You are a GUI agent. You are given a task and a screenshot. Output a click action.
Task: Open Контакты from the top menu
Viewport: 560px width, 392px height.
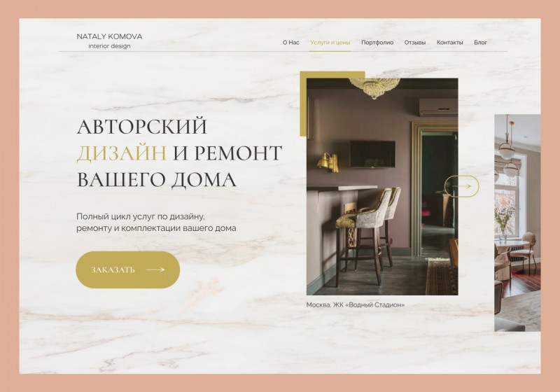449,43
